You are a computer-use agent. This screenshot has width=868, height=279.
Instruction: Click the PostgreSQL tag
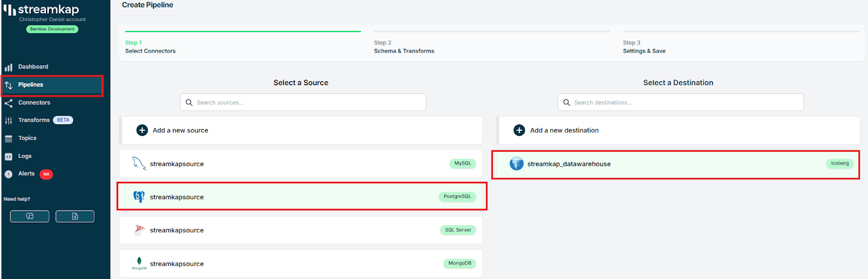457,196
